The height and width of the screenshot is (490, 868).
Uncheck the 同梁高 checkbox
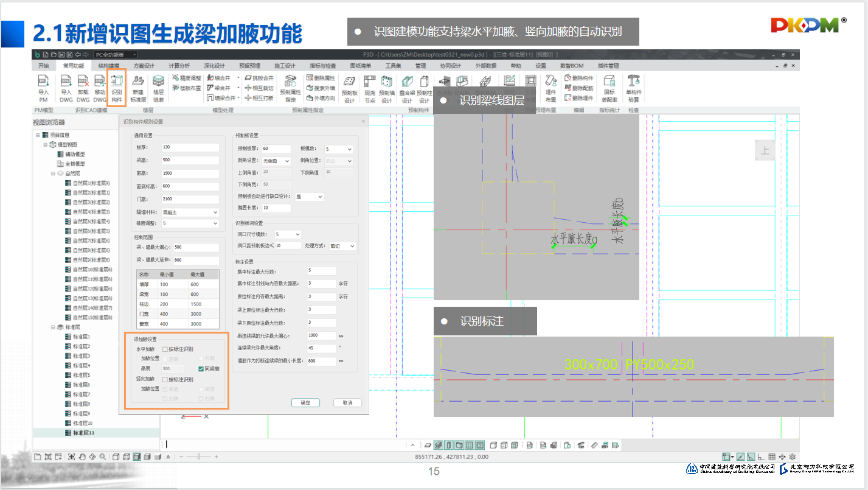click(x=201, y=368)
